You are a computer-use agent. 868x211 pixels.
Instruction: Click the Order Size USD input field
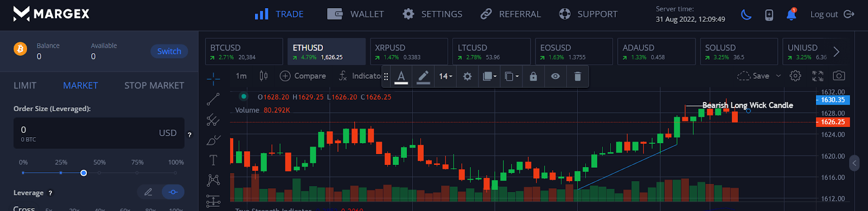pos(99,133)
